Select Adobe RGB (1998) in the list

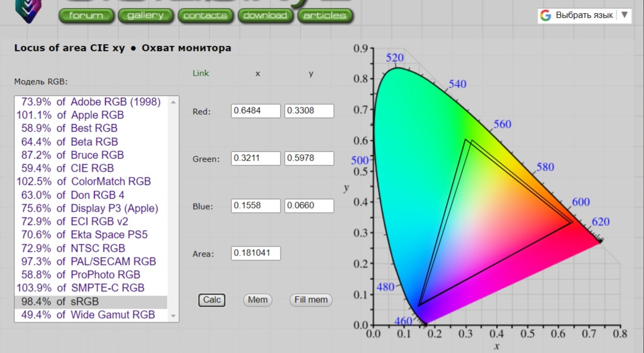point(91,102)
